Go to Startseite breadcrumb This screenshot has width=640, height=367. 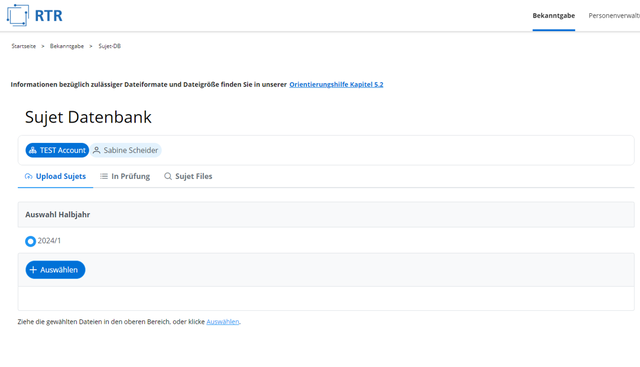24,46
